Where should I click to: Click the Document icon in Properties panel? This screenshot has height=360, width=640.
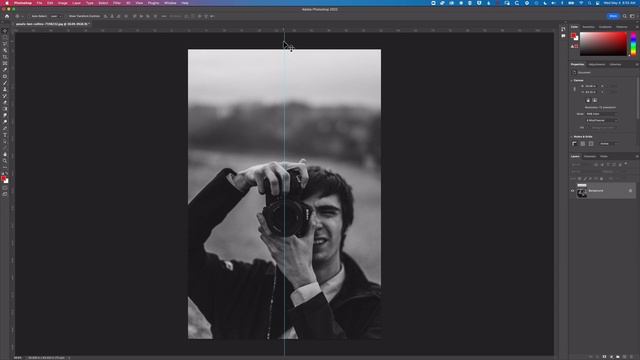[x=574, y=72]
